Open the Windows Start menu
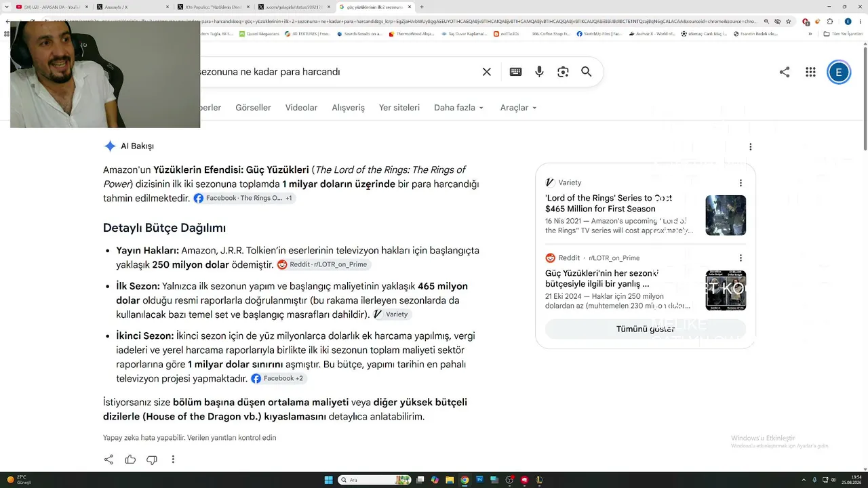Screen dimensions: 868x488 pos(329,480)
